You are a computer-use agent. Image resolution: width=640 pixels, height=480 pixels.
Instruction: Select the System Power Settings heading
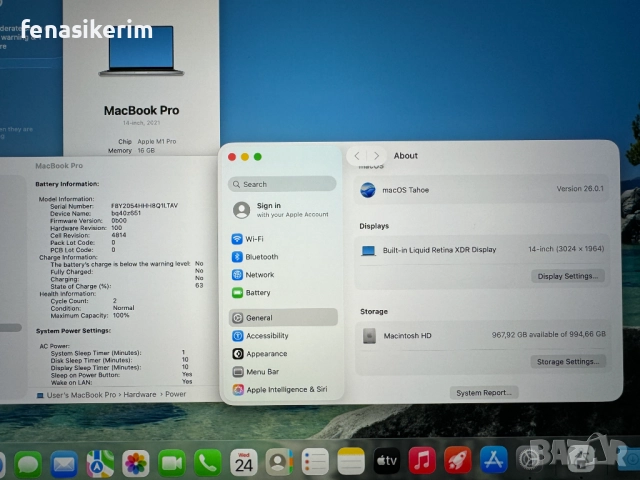[73, 331]
